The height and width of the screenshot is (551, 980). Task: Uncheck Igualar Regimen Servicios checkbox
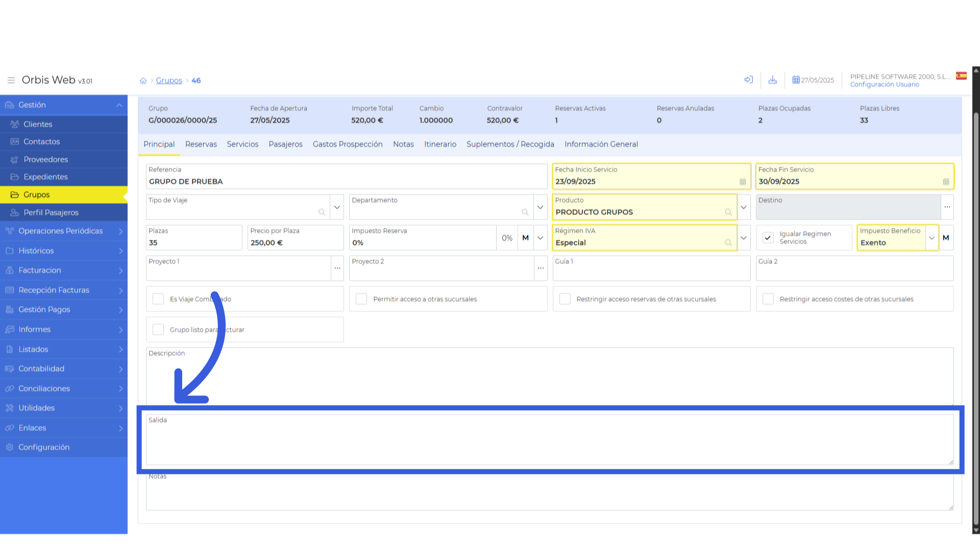[x=768, y=238]
